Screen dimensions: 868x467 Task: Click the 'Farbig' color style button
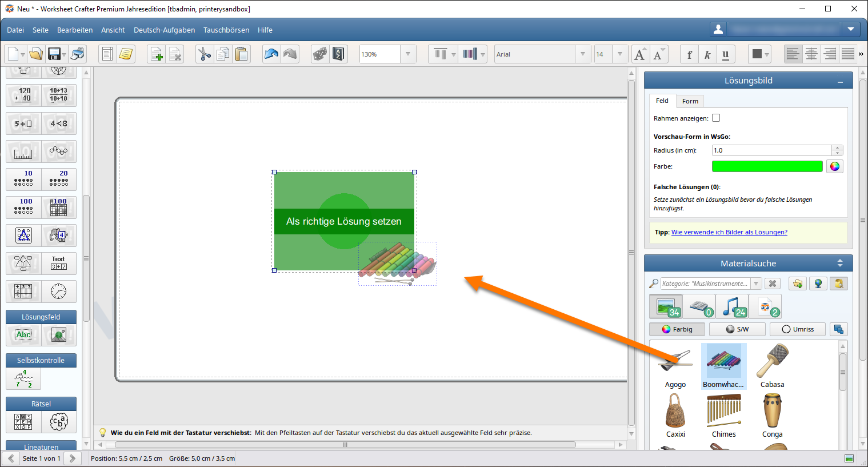pyautogui.click(x=677, y=329)
